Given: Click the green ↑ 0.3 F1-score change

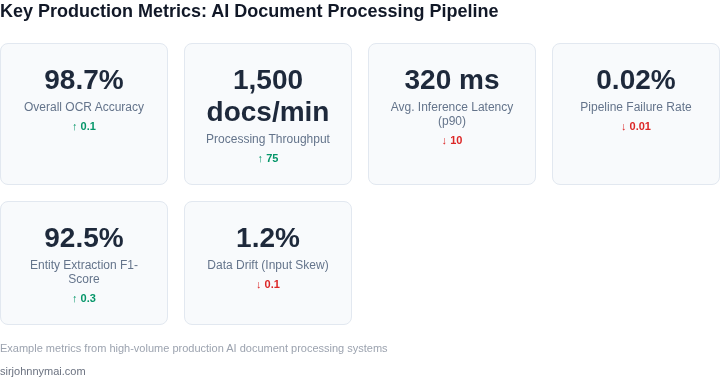Looking at the screenshot, I should pyautogui.click(x=84, y=298).
